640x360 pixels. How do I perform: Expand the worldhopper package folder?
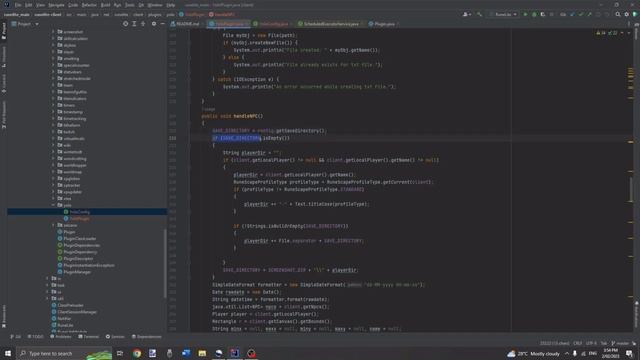point(53,165)
